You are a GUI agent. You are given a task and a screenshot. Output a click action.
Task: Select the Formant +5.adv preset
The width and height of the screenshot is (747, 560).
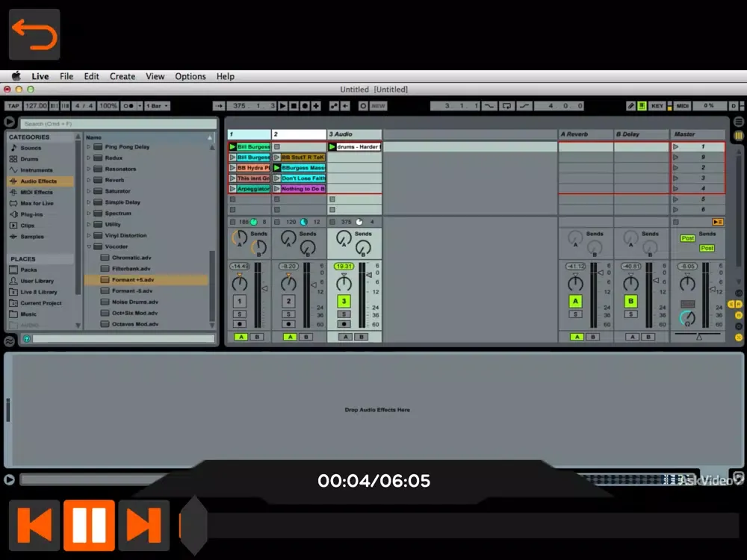click(x=146, y=279)
